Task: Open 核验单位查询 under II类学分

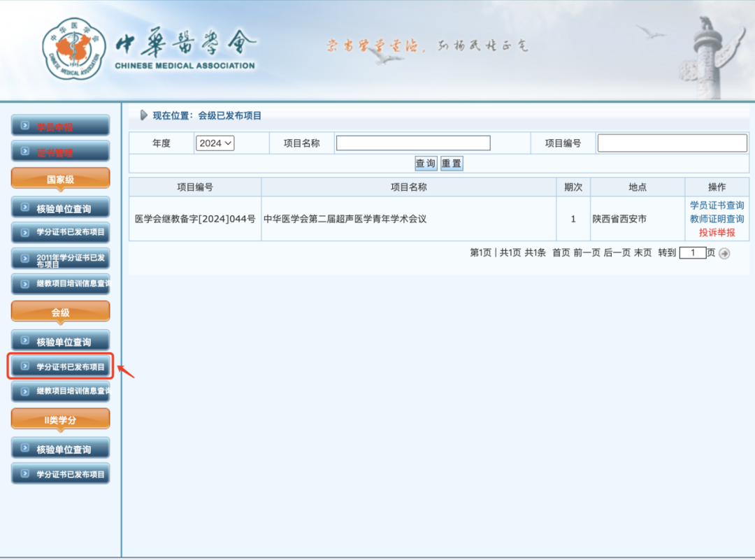Action: [x=60, y=449]
